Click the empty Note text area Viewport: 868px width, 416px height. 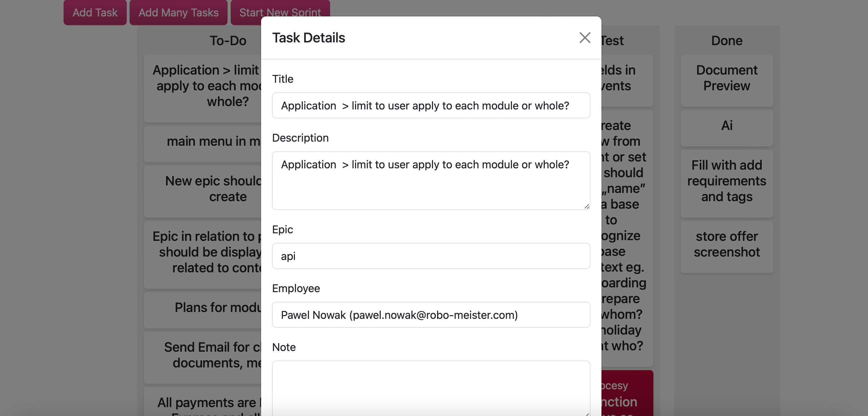click(431, 388)
